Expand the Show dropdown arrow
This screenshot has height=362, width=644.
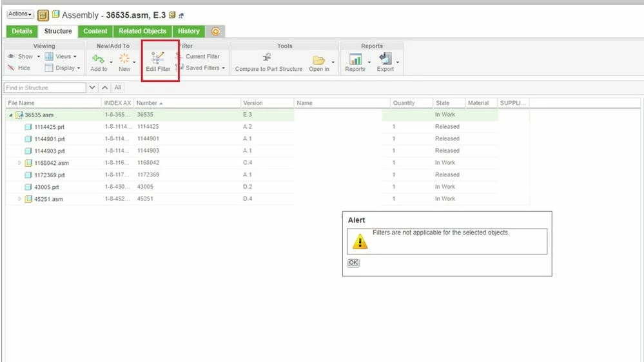pos(39,57)
